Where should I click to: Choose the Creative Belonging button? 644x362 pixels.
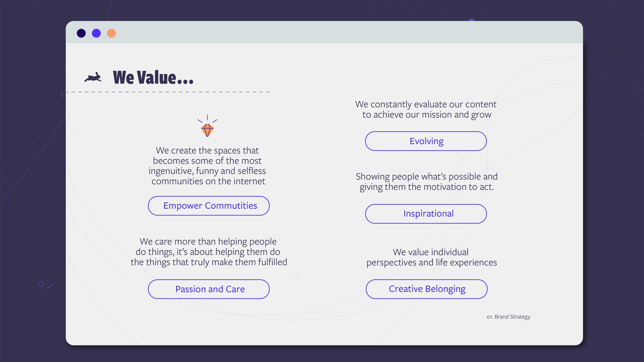pyautogui.click(x=426, y=289)
